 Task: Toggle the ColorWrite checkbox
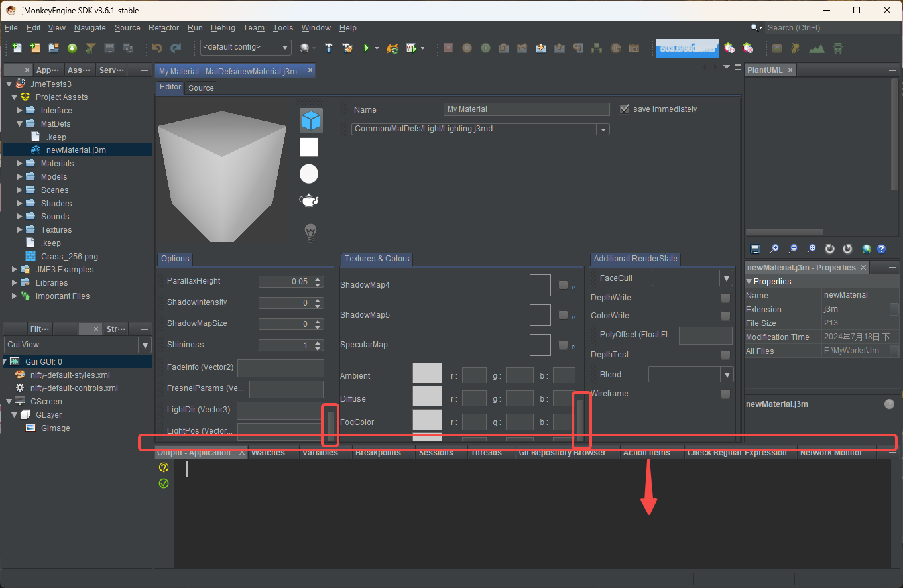pyautogui.click(x=725, y=316)
